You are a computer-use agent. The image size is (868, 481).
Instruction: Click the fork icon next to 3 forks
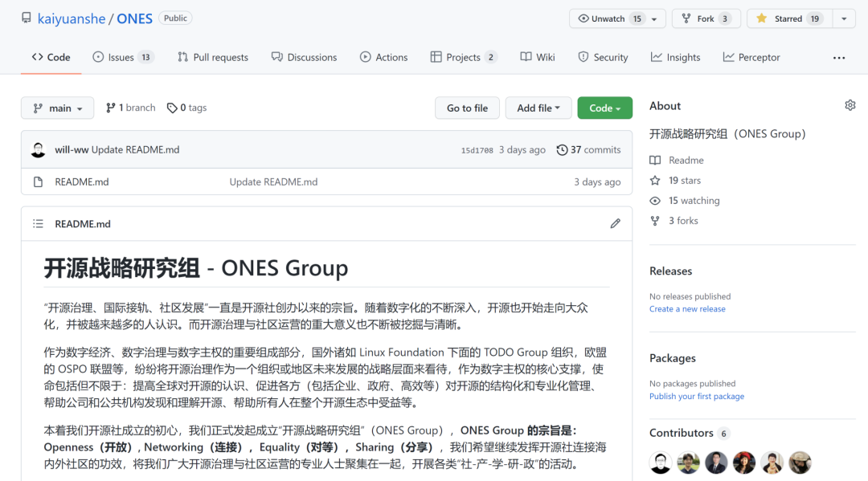pos(655,221)
